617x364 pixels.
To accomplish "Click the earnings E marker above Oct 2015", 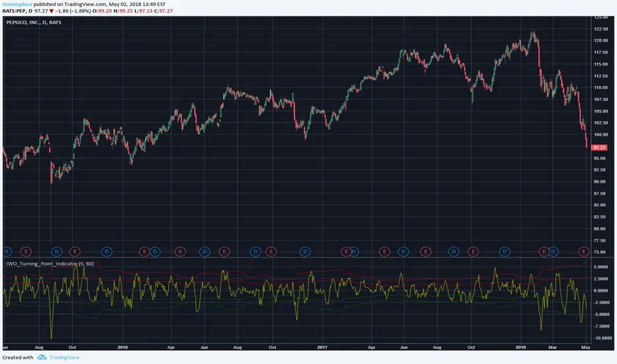I will pos(75,251).
